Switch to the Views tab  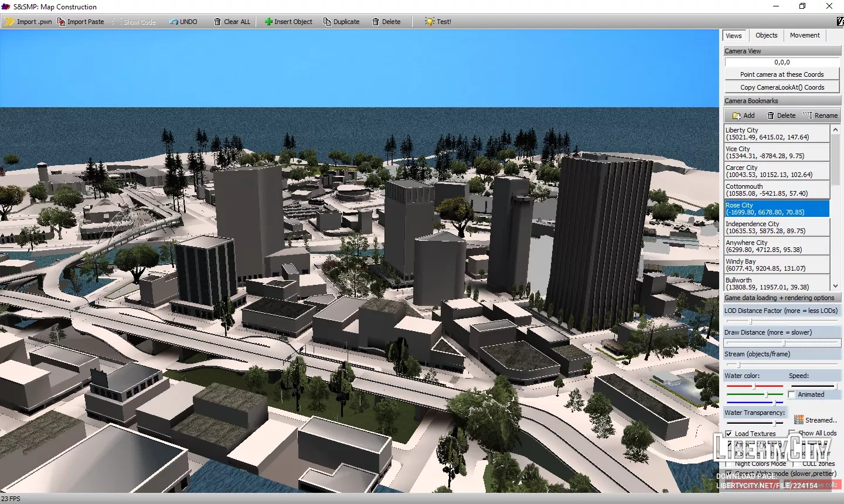(734, 36)
